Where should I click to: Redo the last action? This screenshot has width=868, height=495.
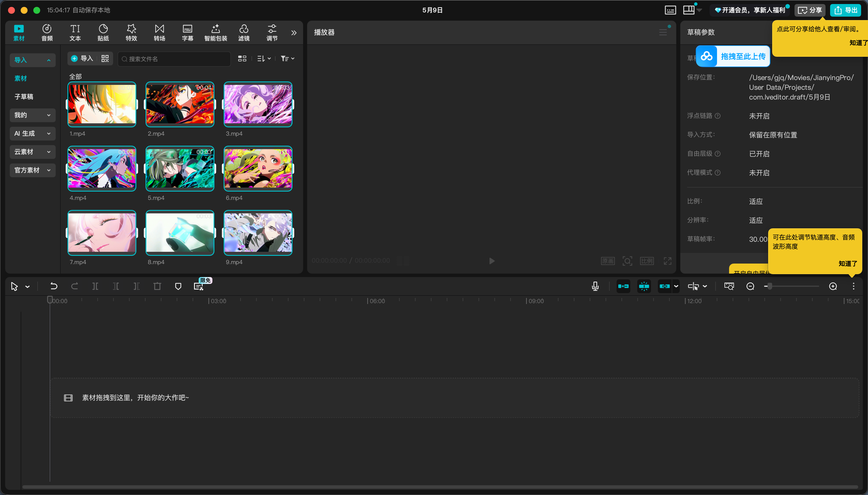pyautogui.click(x=75, y=286)
